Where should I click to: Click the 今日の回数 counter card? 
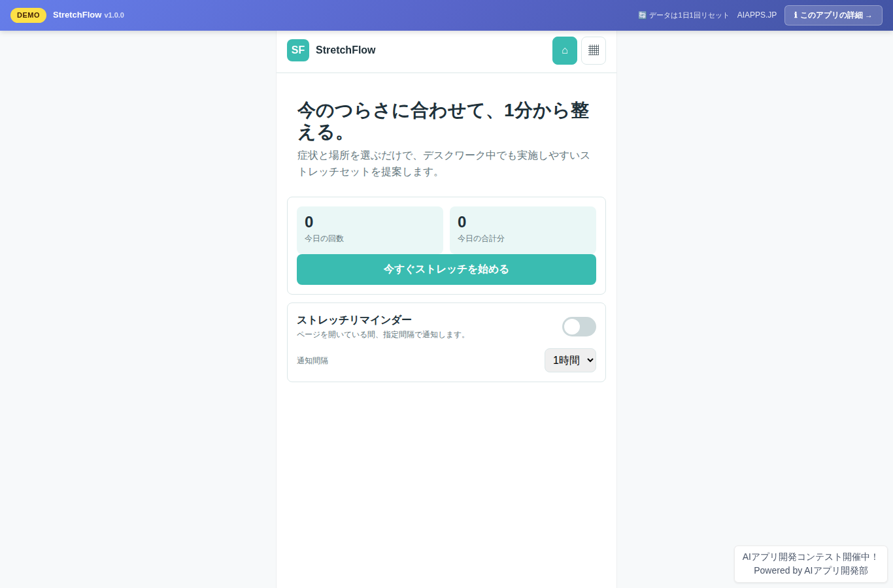coord(370,230)
